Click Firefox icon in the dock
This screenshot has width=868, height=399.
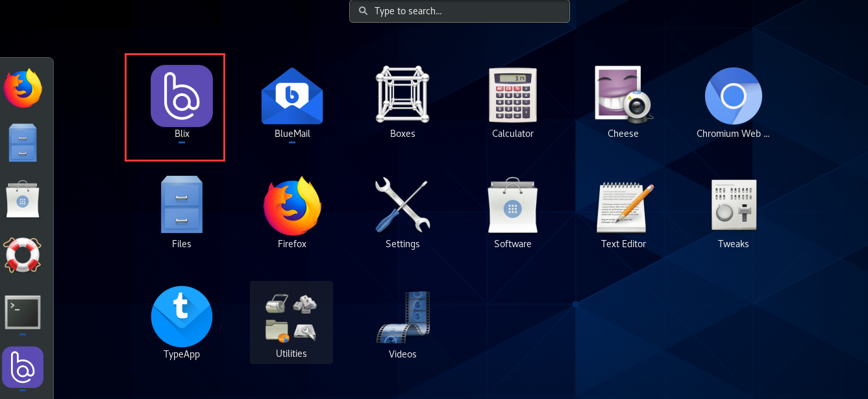[23, 88]
